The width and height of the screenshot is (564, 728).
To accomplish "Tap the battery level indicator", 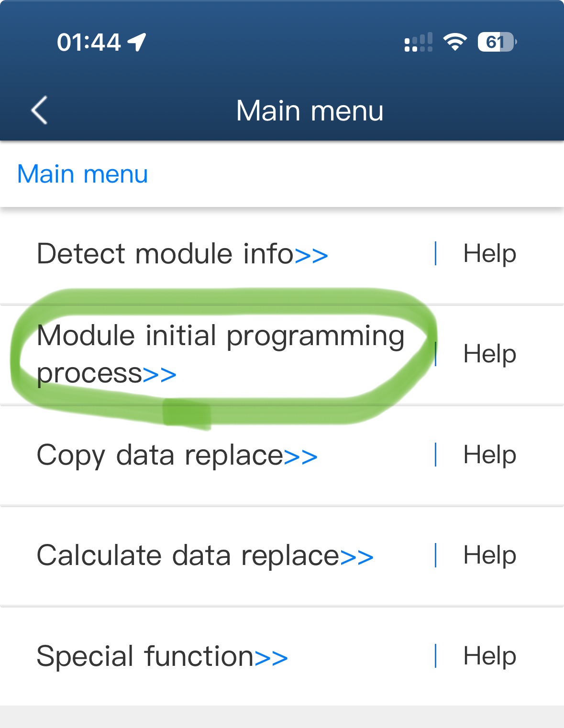I will pos(497,42).
